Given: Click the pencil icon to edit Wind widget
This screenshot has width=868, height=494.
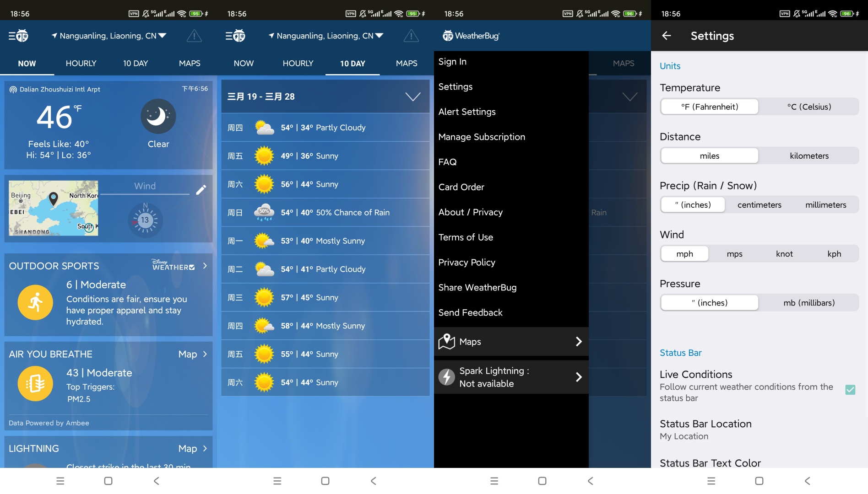Looking at the screenshot, I should point(201,189).
